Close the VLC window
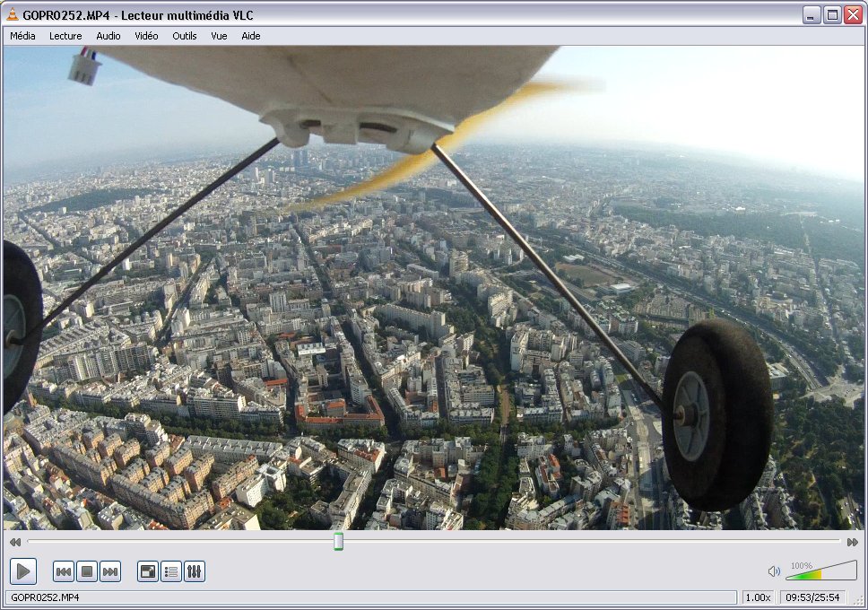Screen dimensions: 868x610 point(853,15)
